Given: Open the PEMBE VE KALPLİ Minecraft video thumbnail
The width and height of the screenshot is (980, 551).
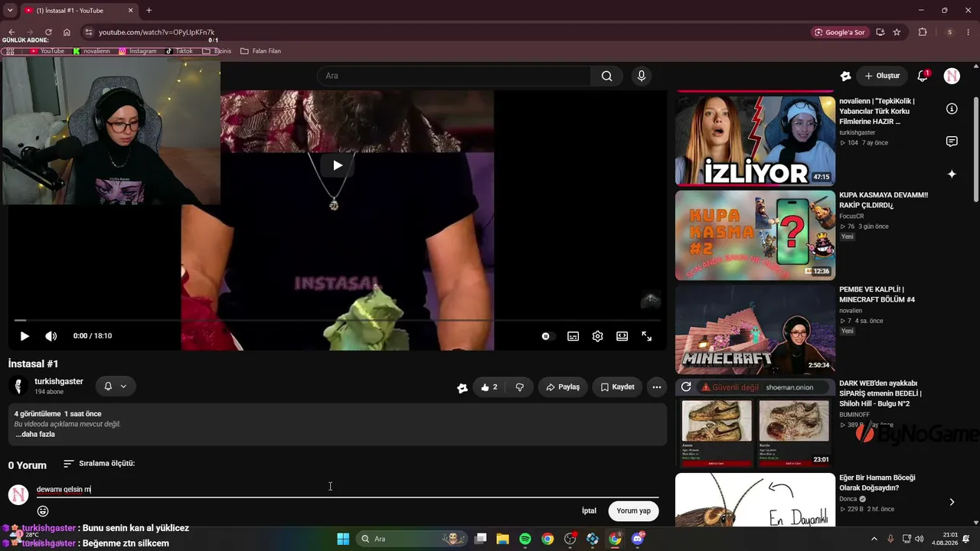Looking at the screenshot, I should point(755,329).
